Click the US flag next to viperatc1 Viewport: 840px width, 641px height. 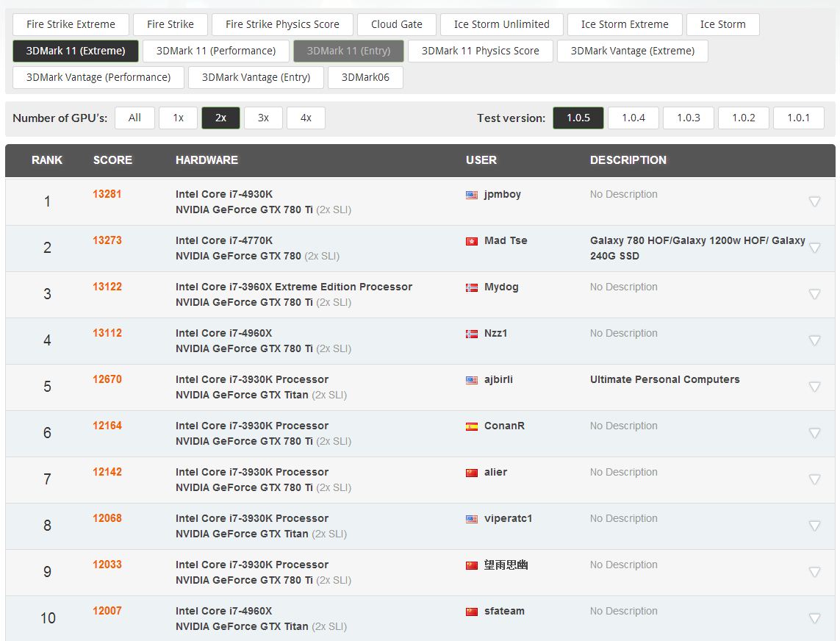click(471, 519)
